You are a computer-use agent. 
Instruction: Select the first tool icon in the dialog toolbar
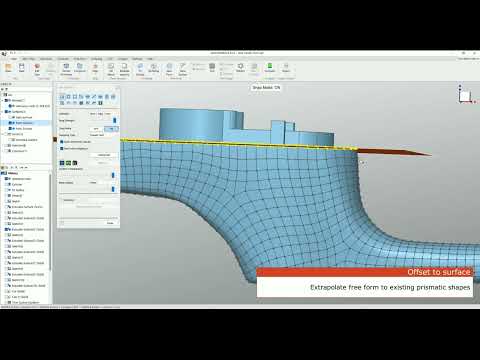coord(62,97)
